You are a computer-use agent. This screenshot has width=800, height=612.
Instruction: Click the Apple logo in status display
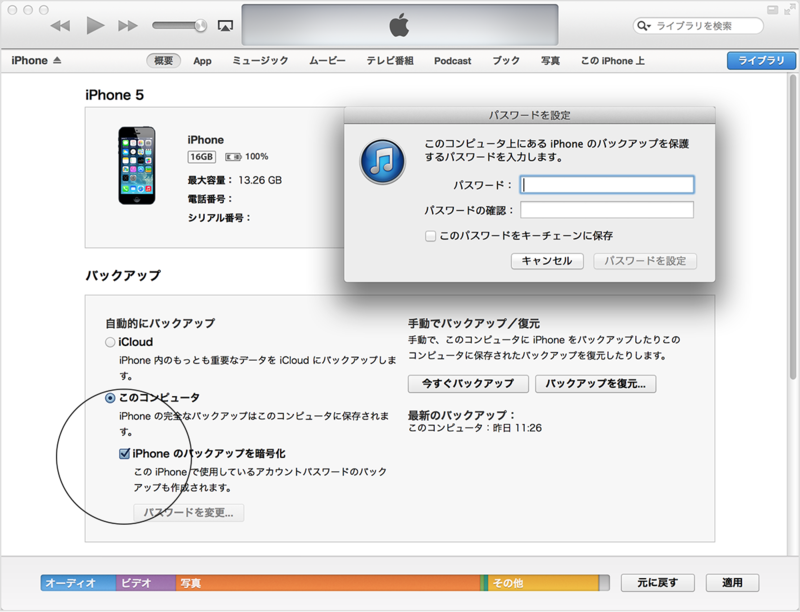pyautogui.click(x=399, y=25)
